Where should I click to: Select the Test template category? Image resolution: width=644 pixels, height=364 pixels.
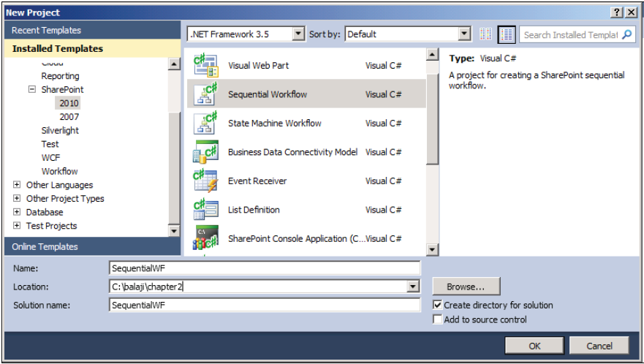click(x=50, y=144)
